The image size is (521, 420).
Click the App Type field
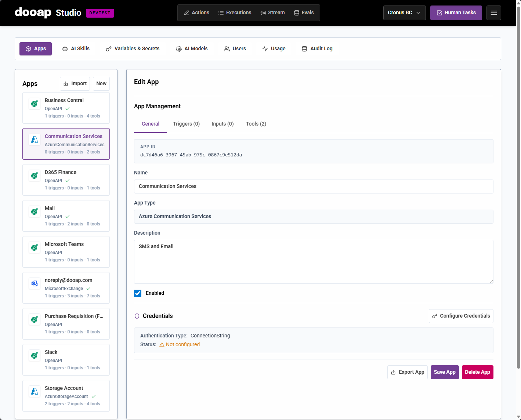(314, 217)
